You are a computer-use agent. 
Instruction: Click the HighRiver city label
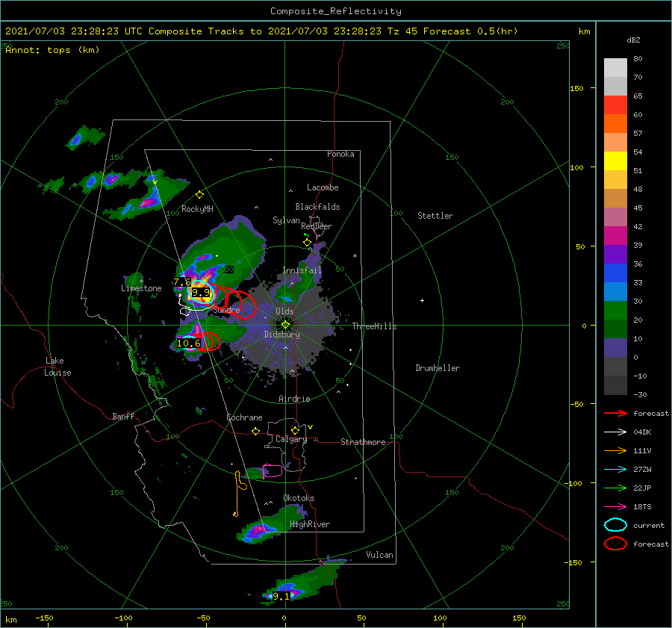[x=310, y=524]
